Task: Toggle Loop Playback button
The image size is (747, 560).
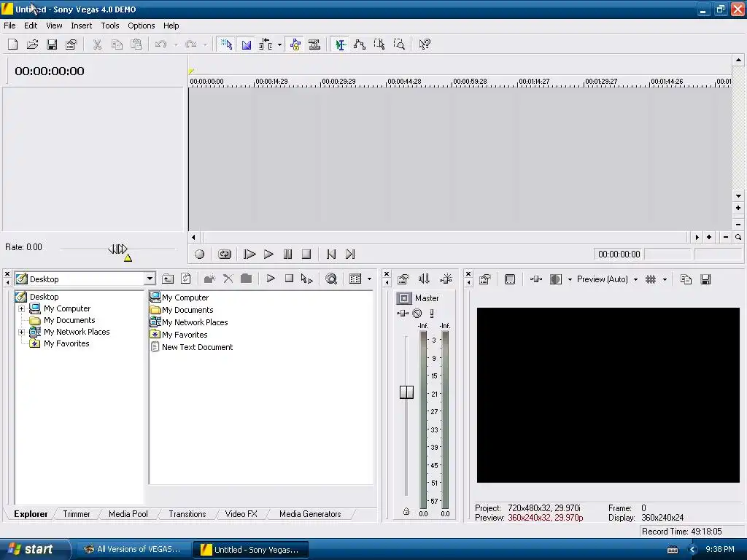Action: (225, 254)
